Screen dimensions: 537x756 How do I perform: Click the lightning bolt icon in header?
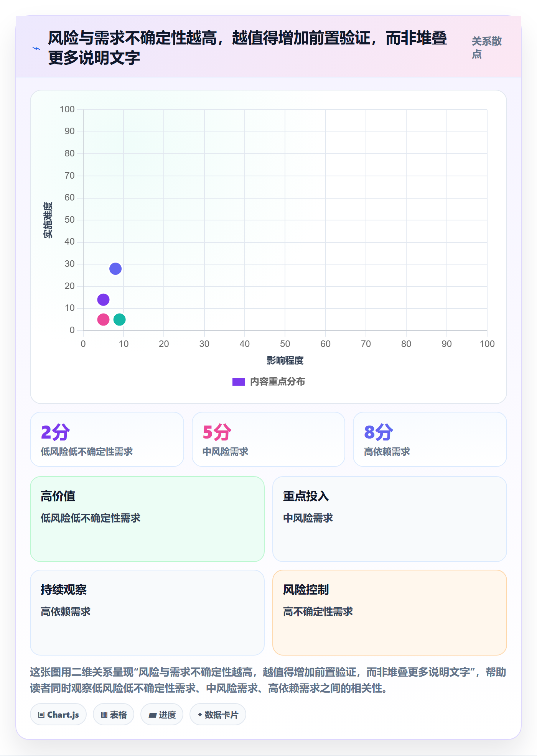(x=36, y=48)
